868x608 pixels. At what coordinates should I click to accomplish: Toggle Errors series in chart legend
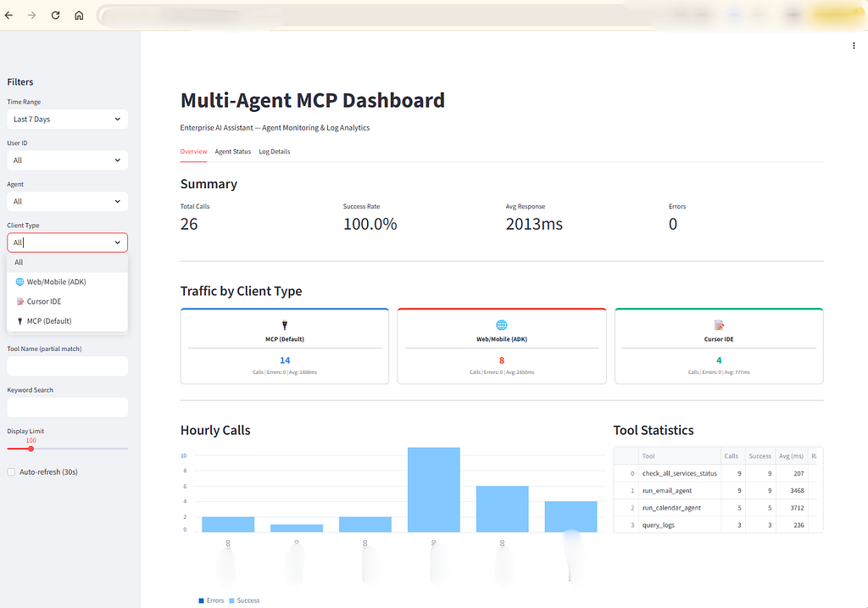(211, 600)
